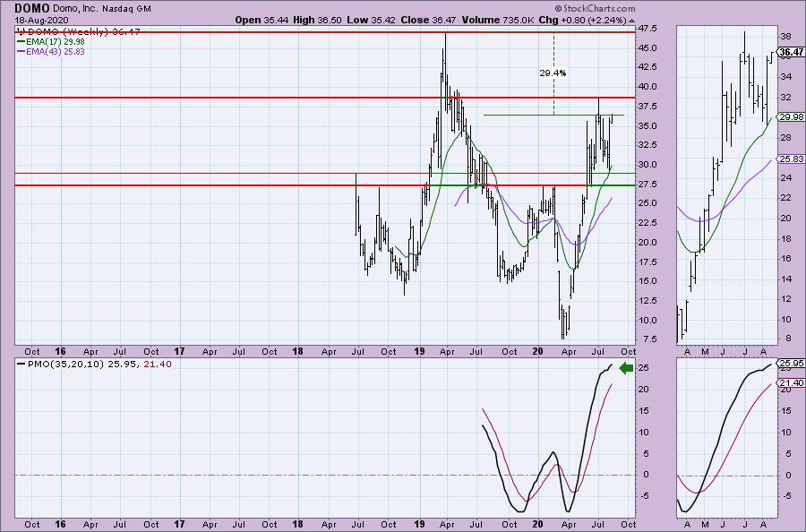Click the 'EMA(17) 29.98' legend entry
Screen dimensions: 806x532
(56, 41)
